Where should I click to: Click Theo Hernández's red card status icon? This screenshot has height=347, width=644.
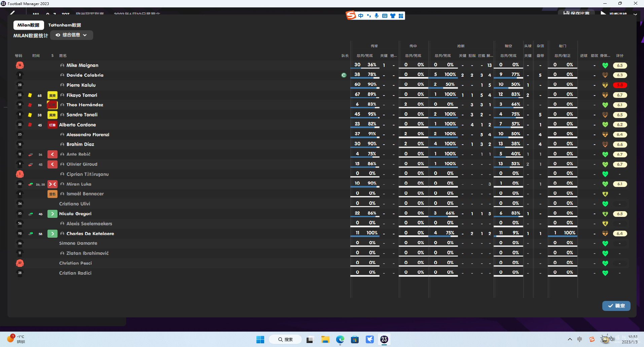(x=52, y=105)
